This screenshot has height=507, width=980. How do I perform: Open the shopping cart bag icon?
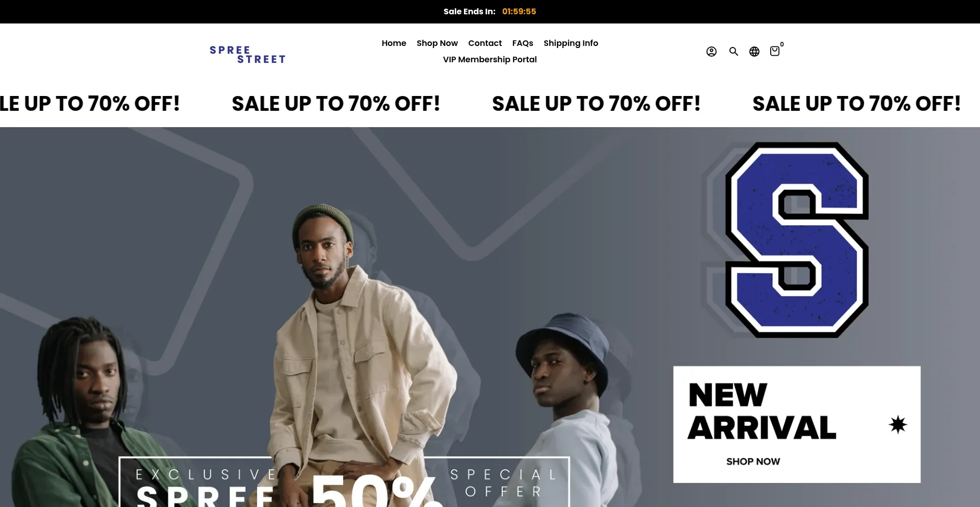click(774, 51)
